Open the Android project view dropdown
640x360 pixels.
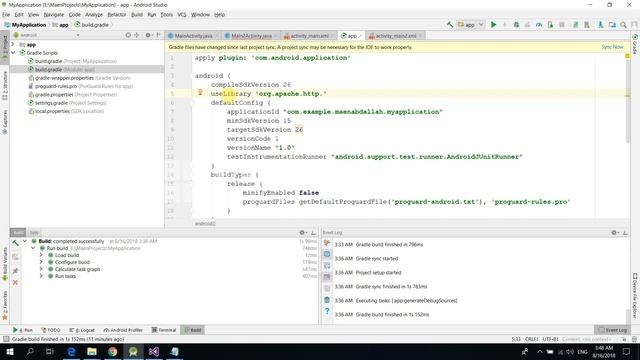point(46,35)
